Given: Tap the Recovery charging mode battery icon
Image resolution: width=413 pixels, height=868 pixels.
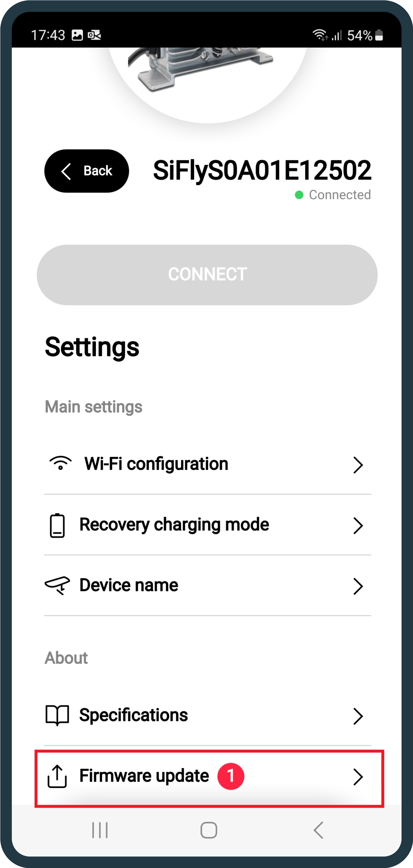Looking at the screenshot, I should (57, 525).
